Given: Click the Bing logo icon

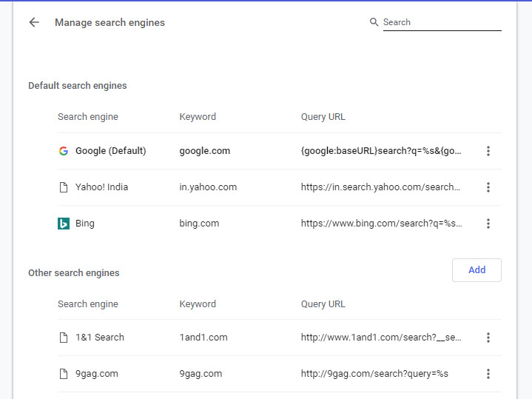Looking at the screenshot, I should [64, 224].
